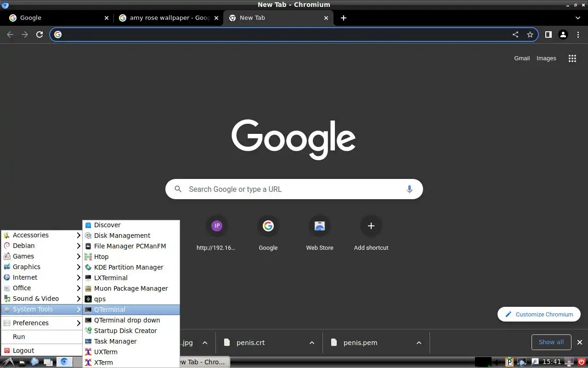Open the Gmail link

[522, 58]
